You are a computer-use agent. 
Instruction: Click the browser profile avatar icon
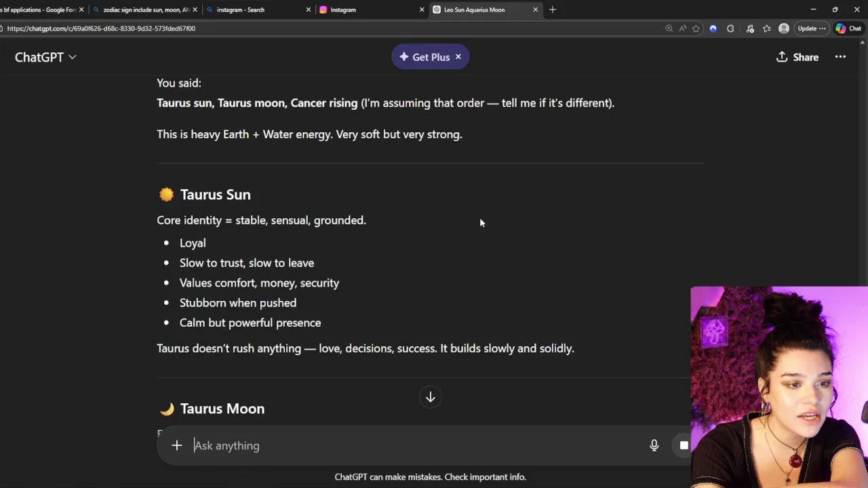(784, 28)
